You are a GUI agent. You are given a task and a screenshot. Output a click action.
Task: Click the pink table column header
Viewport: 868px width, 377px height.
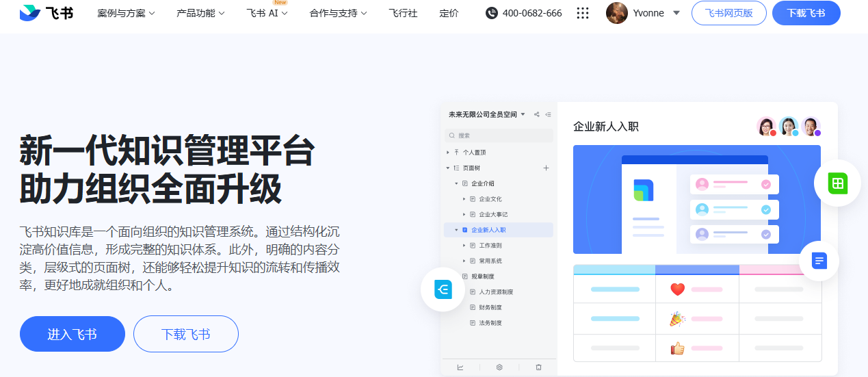(780, 270)
